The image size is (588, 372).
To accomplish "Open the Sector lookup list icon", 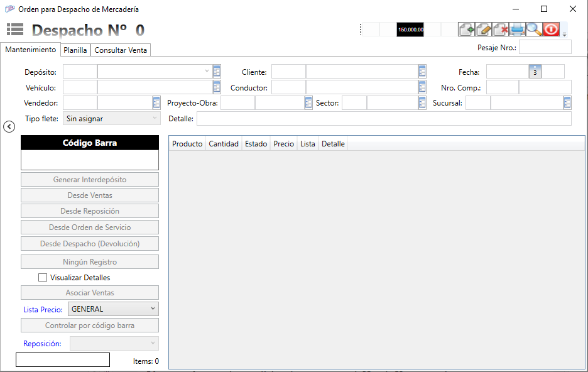I will coord(422,103).
